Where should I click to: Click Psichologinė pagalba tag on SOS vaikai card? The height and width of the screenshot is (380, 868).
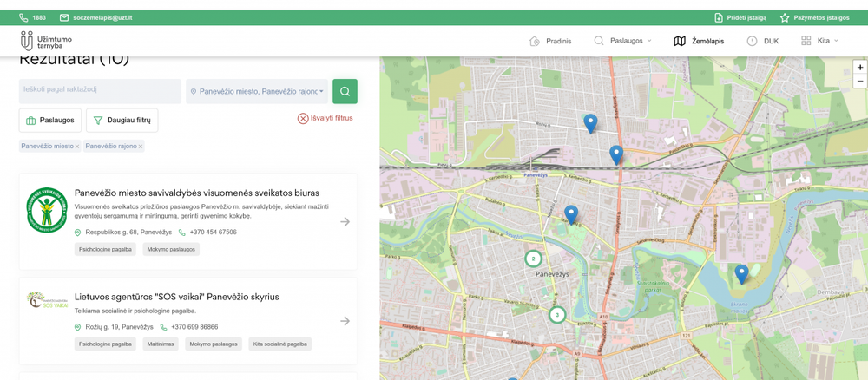pos(105,344)
